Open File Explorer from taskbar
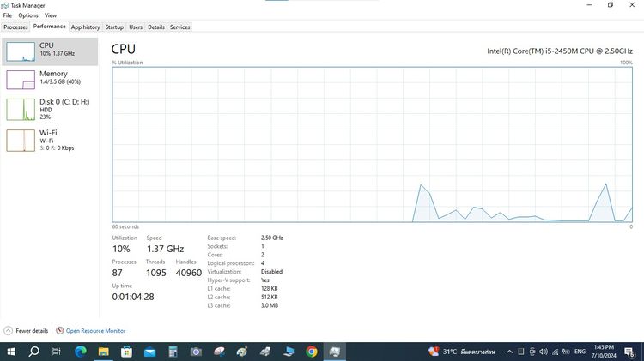 click(104, 352)
